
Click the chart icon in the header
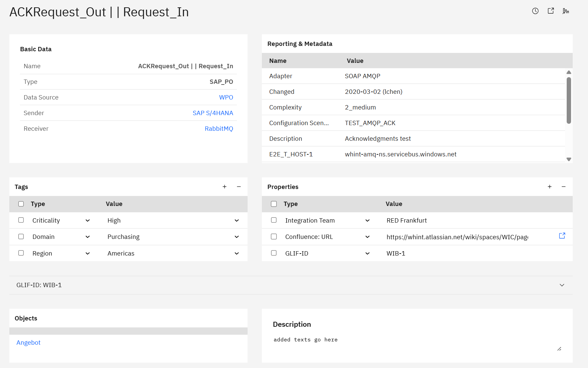pyautogui.click(x=566, y=11)
